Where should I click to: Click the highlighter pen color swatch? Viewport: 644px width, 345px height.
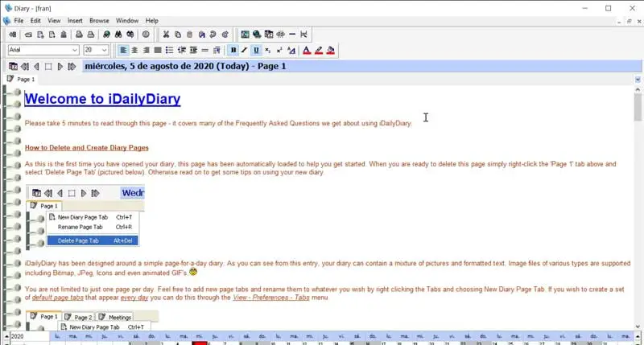coord(318,50)
